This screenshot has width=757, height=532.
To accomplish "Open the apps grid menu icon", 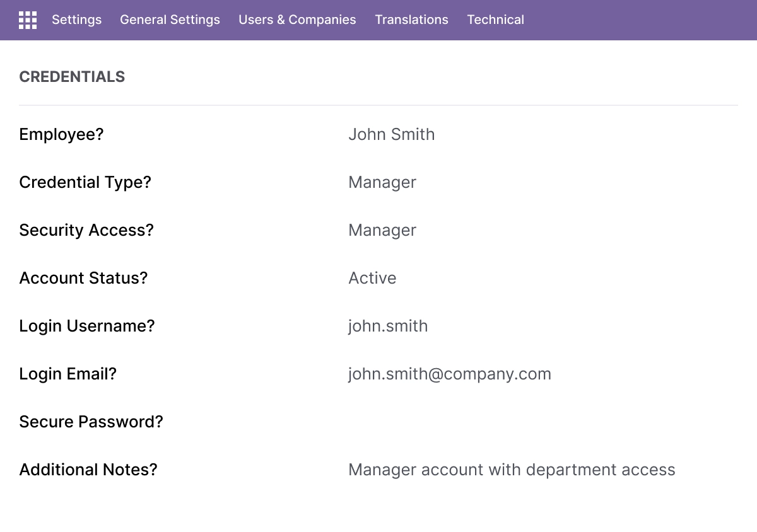I will 28,20.
